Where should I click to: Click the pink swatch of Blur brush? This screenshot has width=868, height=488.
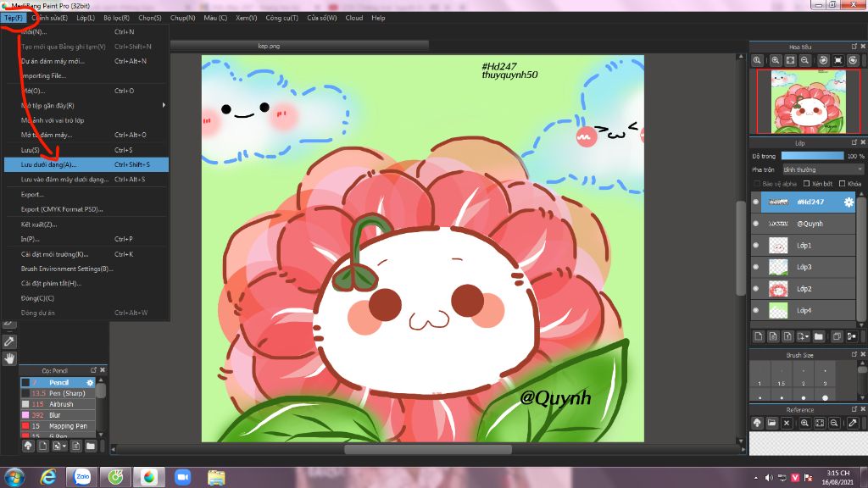tap(25, 415)
